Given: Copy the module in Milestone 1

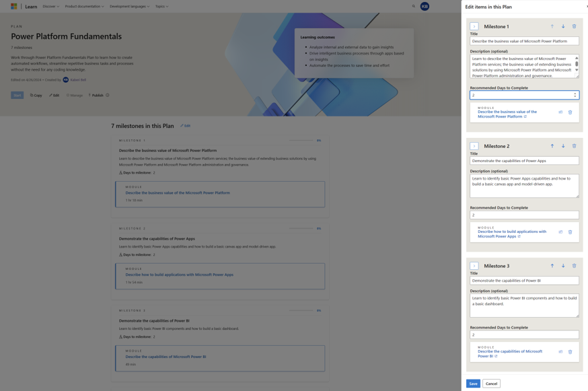Looking at the screenshot, I should tap(560, 112).
